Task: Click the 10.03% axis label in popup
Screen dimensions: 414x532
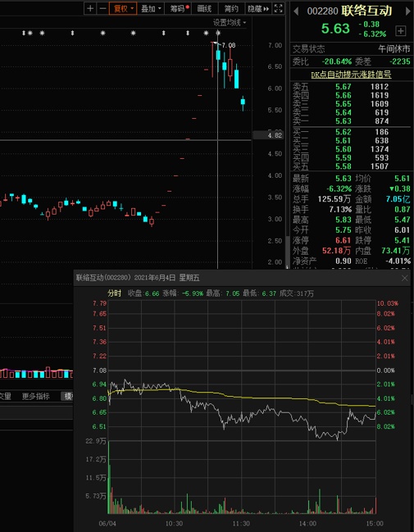Action: point(388,303)
